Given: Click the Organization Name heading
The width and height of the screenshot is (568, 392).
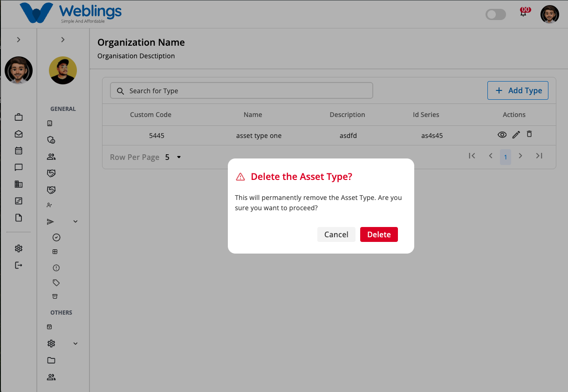Looking at the screenshot, I should [x=141, y=42].
